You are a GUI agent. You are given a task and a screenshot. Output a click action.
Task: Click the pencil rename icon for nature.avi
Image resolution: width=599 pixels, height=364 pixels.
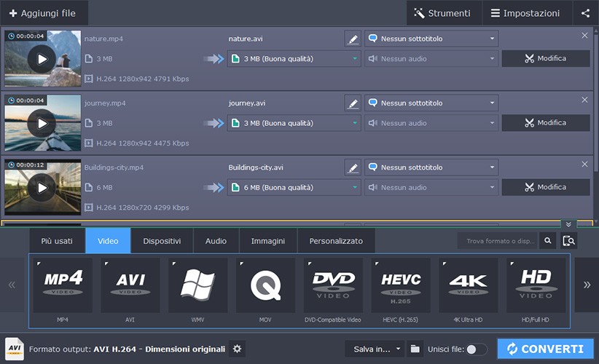pyautogui.click(x=353, y=39)
